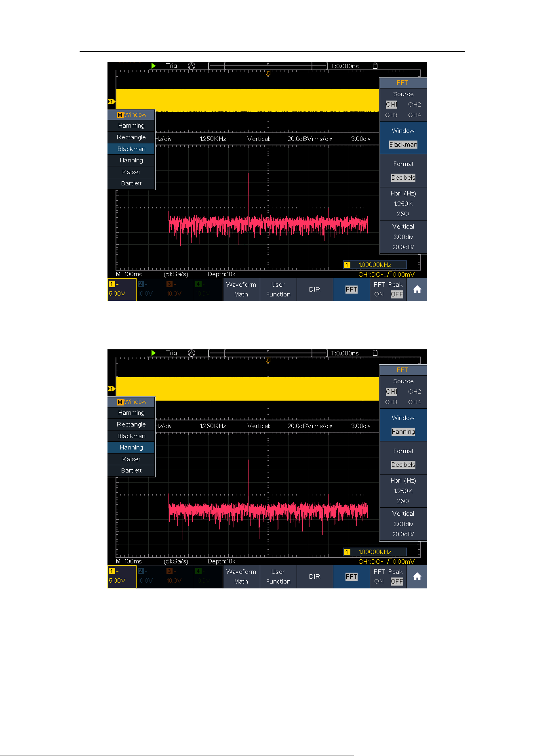The width and height of the screenshot is (535, 756).
Task: Toggle FFT Peak ON/OFF in Blackman screen
Action: (x=388, y=290)
